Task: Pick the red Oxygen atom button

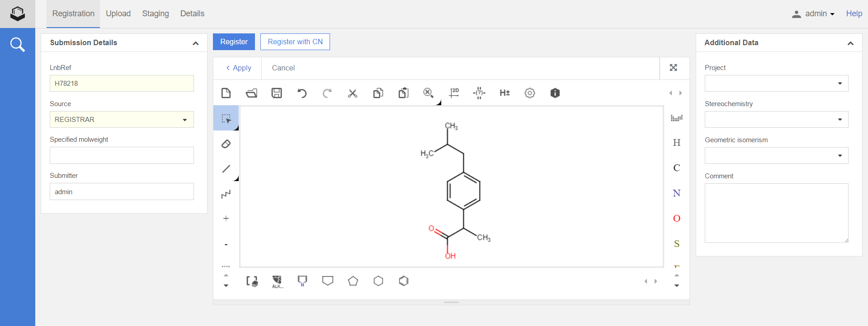Action: click(676, 219)
